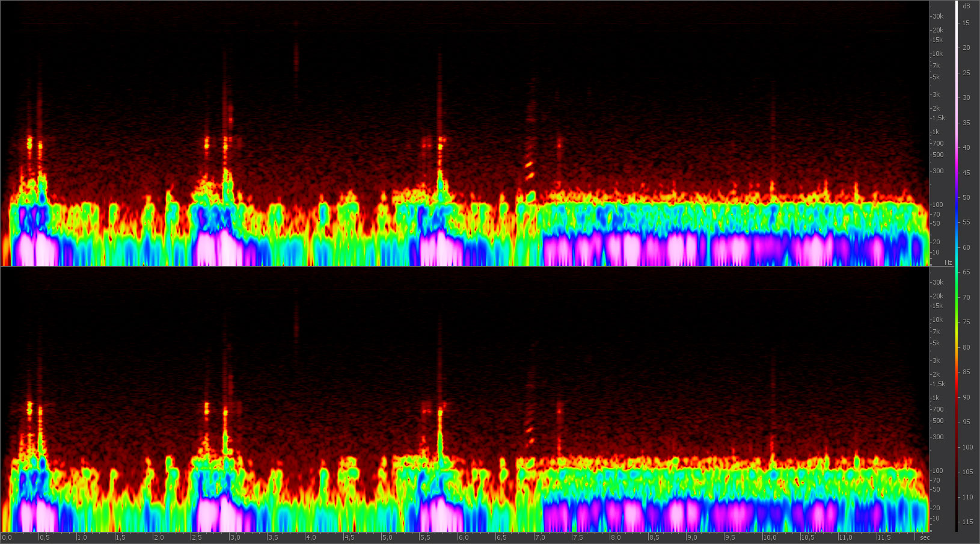Click the 300 Hz mark on lower channel axis

[938, 437]
